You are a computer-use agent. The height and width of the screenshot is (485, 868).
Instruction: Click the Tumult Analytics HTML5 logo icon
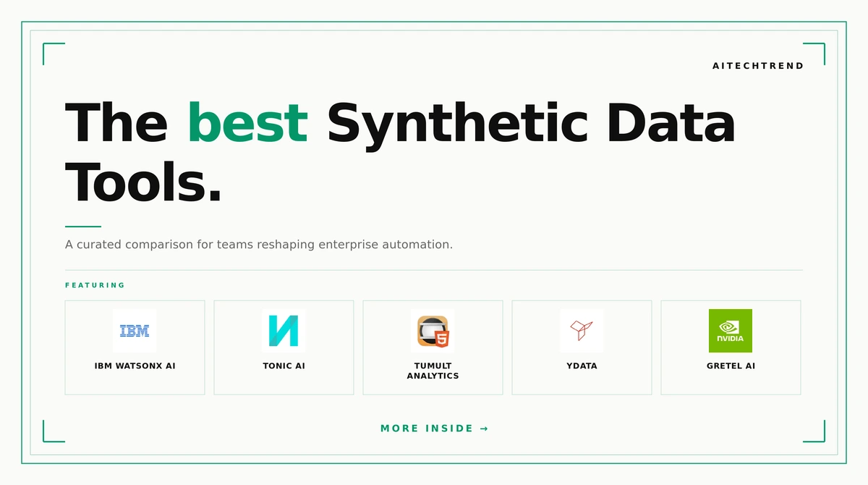tap(433, 331)
